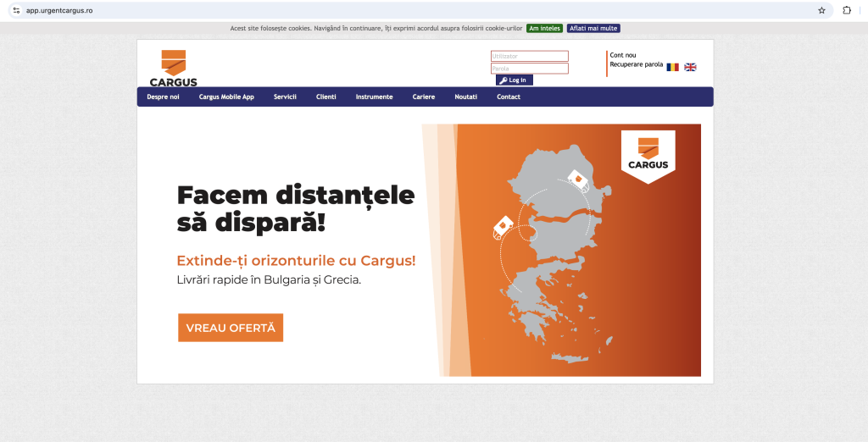Open the Despre noi menu

[164, 97]
